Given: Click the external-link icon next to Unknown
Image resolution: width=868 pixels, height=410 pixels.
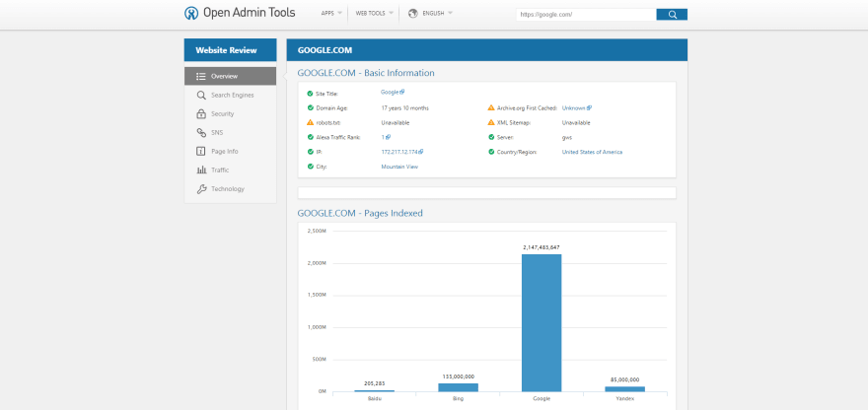Looking at the screenshot, I should (x=589, y=107).
